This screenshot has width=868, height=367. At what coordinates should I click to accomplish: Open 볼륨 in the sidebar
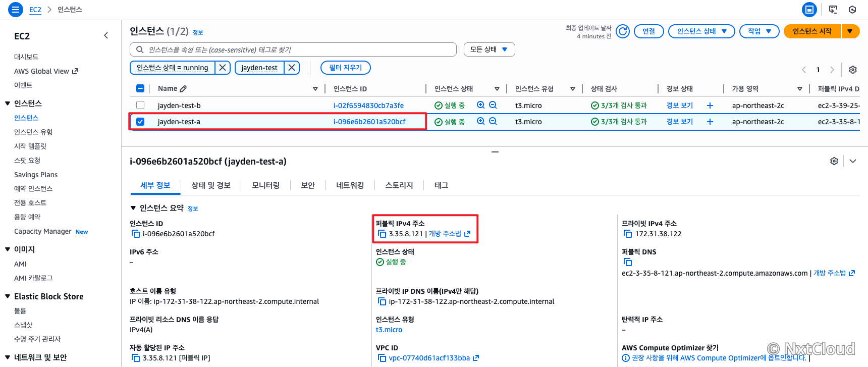point(20,311)
